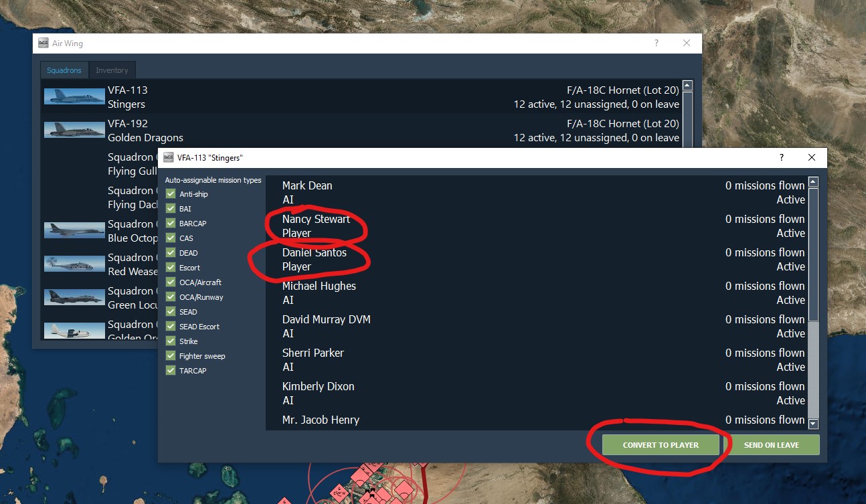
Task: Toggle the BARCAP checkbox
Action: pos(171,224)
